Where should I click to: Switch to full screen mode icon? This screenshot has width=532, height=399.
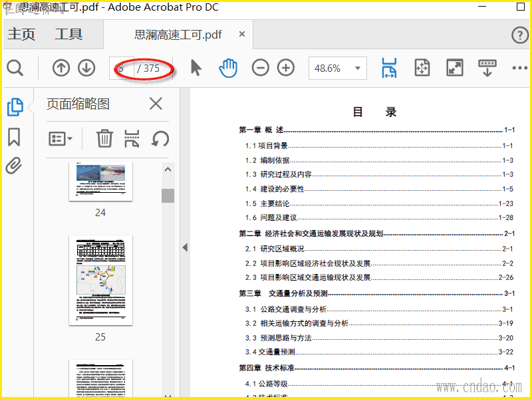pos(455,68)
